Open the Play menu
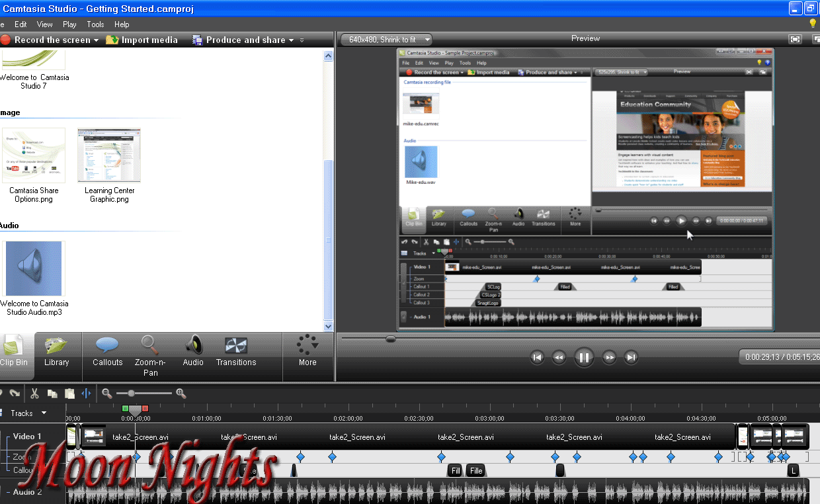 coord(69,24)
